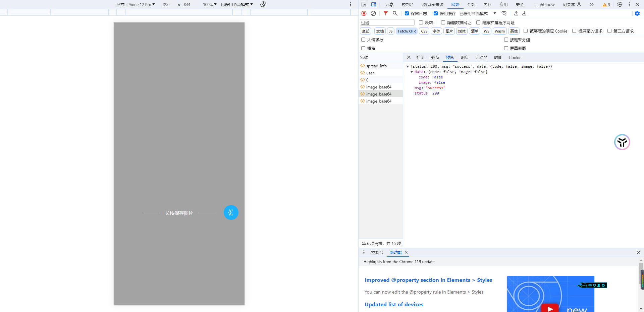Switch to the Elements tab
This screenshot has width=644, height=312.
click(x=389, y=4)
